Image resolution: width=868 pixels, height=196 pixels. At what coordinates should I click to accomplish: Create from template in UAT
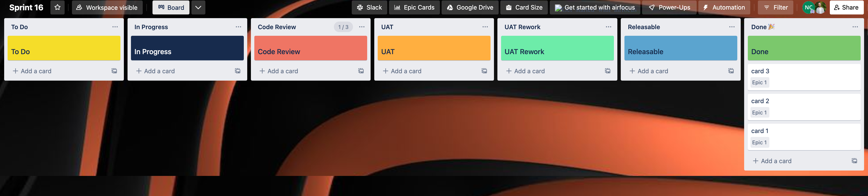coord(484,71)
